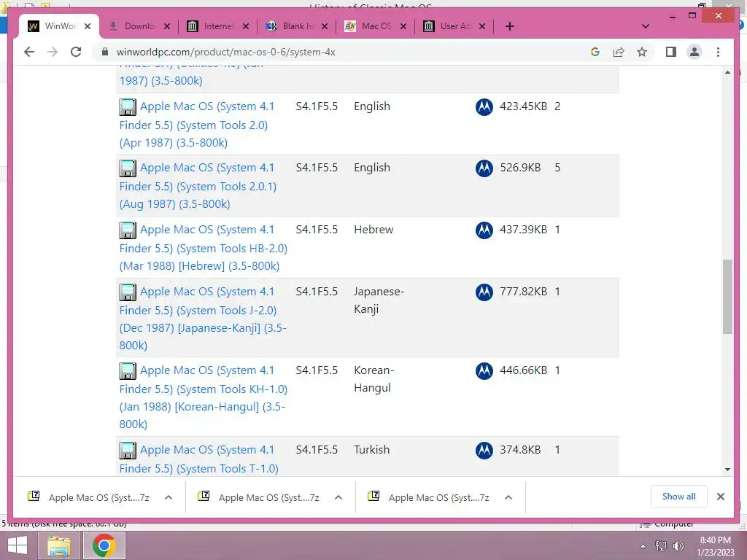This screenshot has width=747, height=560.
Task: Reload the WinWorld page
Action: [x=76, y=52]
